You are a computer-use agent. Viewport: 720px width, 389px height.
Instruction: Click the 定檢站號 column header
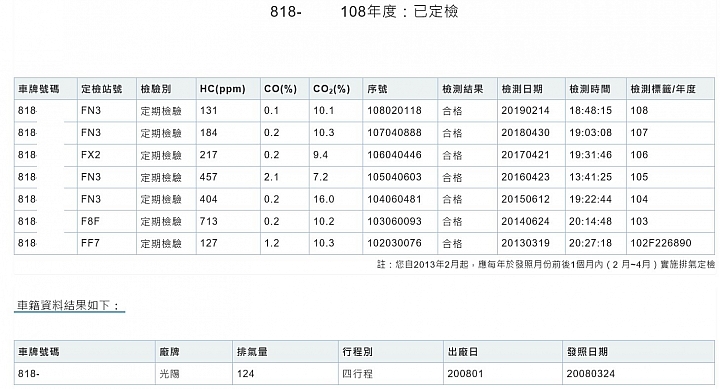coord(101,89)
